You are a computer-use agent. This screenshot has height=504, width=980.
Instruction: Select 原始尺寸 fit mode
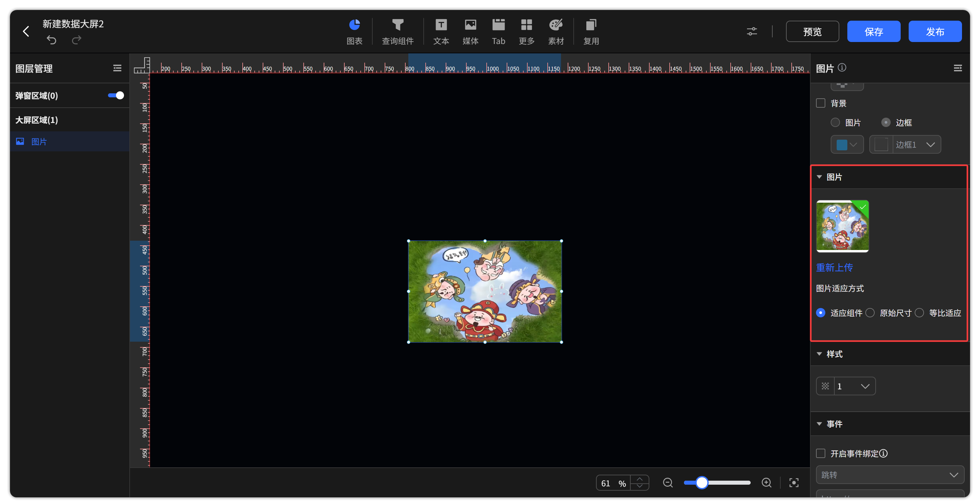[x=870, y=313]
